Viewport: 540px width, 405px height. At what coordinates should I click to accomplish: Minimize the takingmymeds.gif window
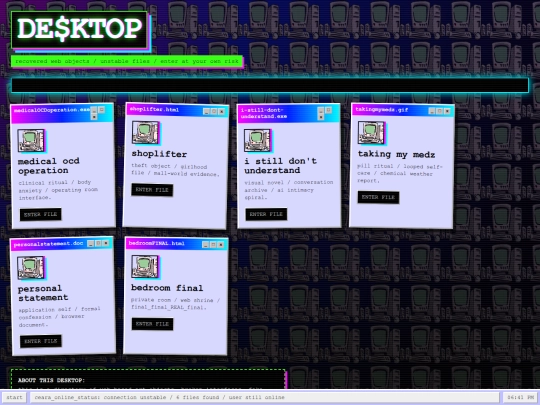pos(432,111)
